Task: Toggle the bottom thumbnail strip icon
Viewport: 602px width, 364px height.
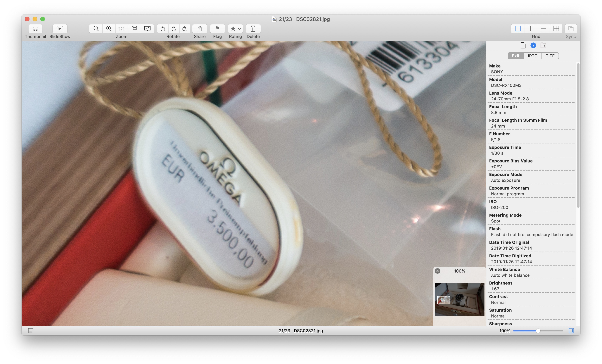Action: click(x=30, y=331)
